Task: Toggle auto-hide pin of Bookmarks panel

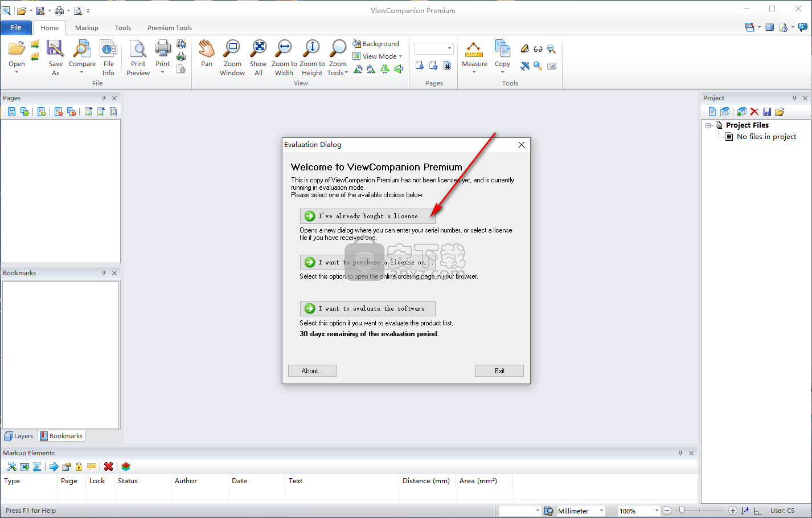Action: (x=104, y=273)
